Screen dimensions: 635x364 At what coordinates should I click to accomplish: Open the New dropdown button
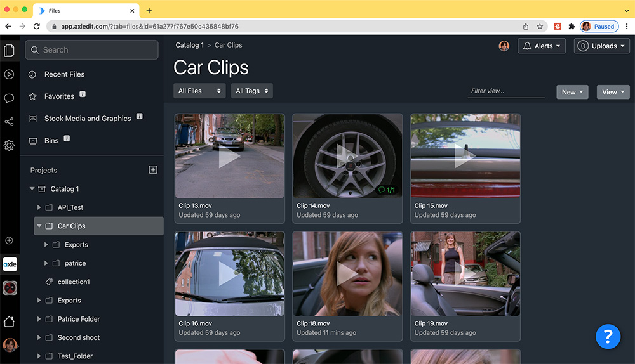(x=572, y=92)
